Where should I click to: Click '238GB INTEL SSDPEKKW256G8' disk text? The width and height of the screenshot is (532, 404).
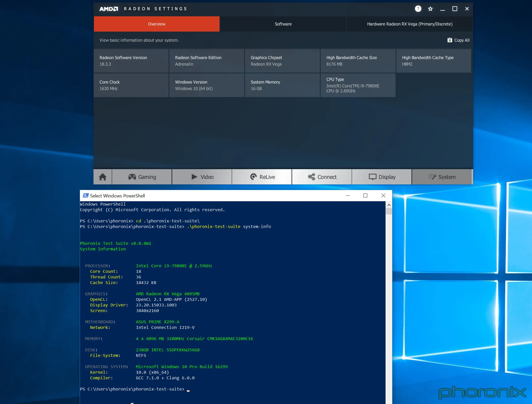click(168, 350)
